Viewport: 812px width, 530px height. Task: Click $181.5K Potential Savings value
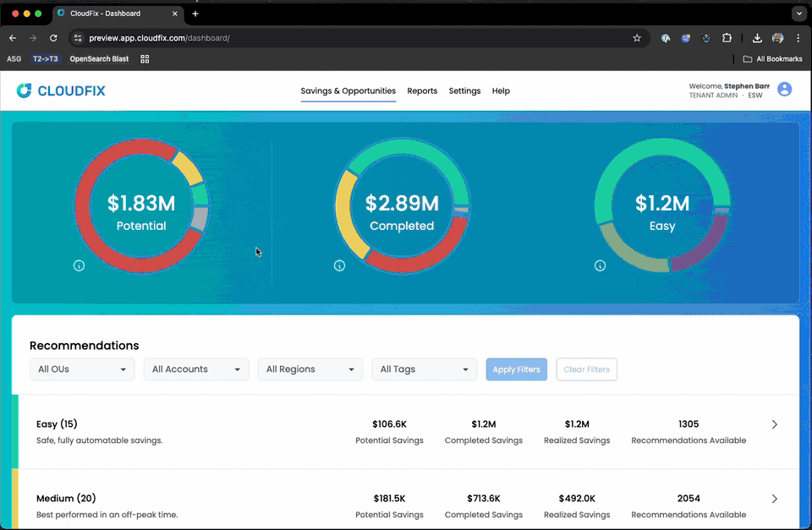(x=389, y=499)
